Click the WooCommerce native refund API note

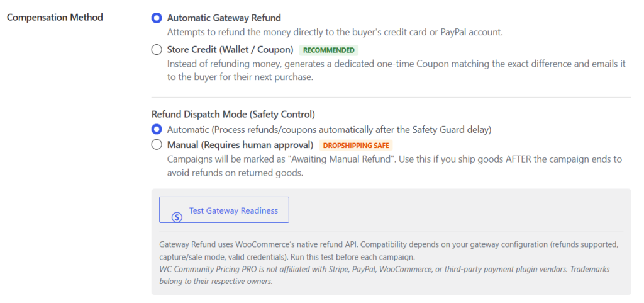point(389,251)
